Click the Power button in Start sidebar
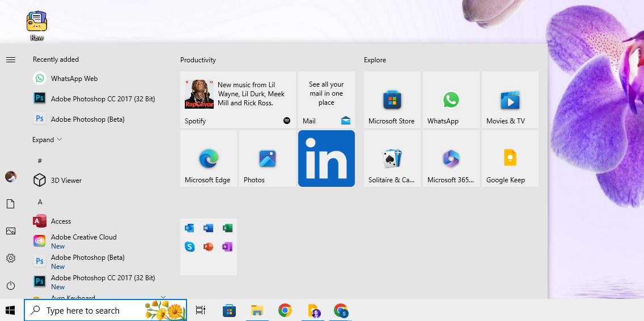The image size is (644, 321). (11, 286)
